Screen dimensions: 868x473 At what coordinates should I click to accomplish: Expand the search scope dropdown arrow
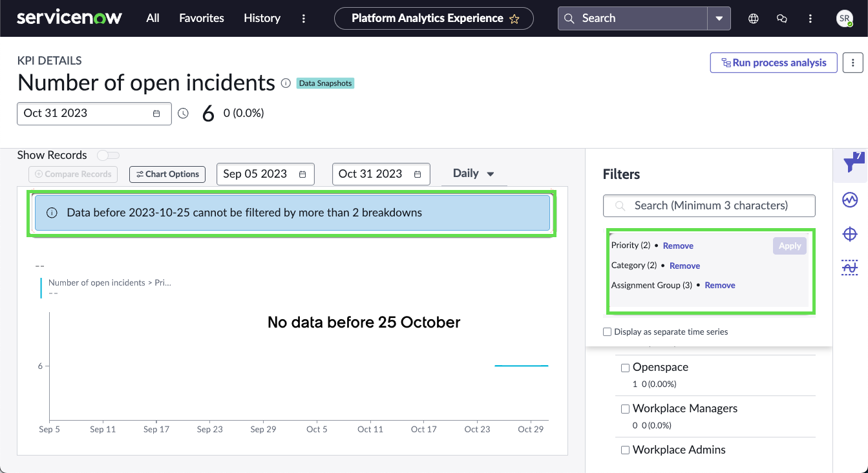719,19
